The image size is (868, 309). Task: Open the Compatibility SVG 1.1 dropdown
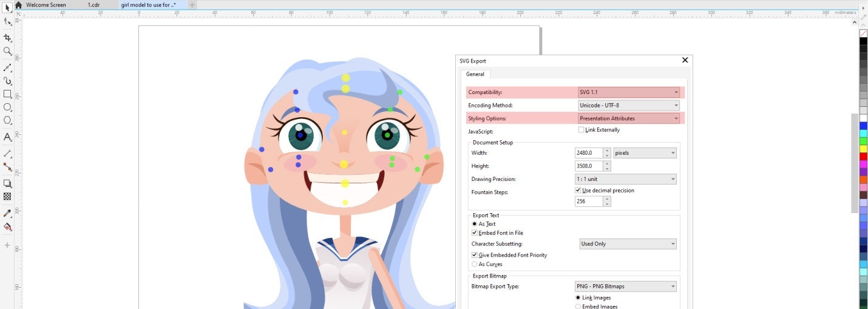click(628, 92)
